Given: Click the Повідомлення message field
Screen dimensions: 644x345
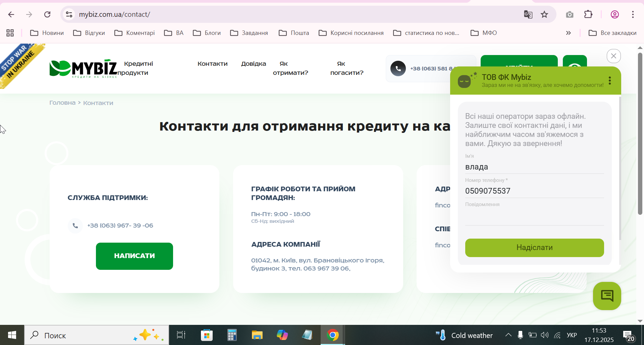Looking at the screenshot, I should [534, 216].
